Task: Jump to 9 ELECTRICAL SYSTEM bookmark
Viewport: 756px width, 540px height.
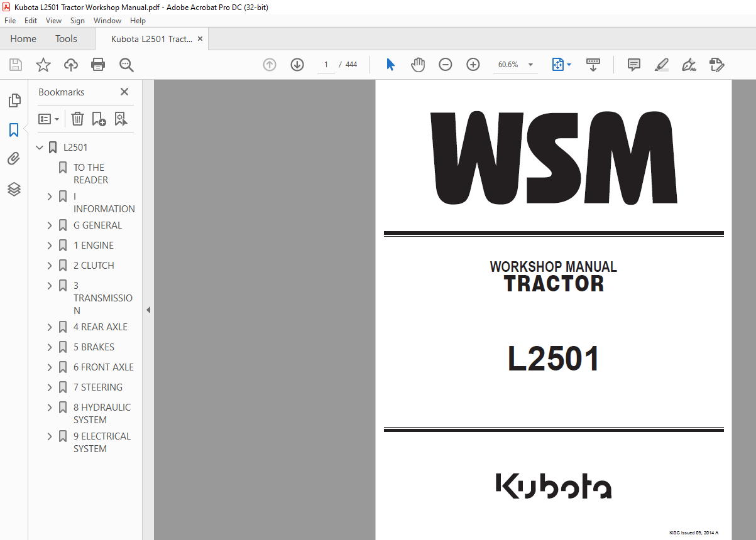Action: (102, 443)
